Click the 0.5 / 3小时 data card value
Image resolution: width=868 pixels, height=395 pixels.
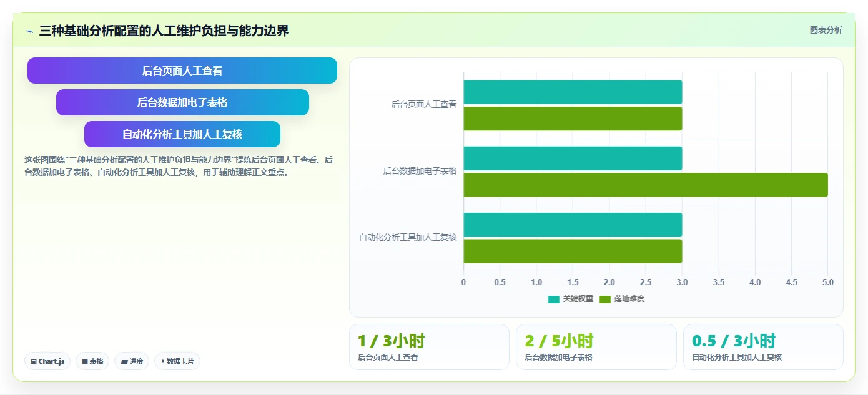pos(734,341)
